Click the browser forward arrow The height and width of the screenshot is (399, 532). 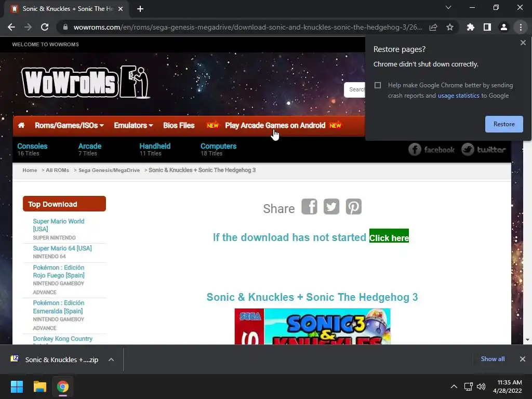tap(28, 27)
